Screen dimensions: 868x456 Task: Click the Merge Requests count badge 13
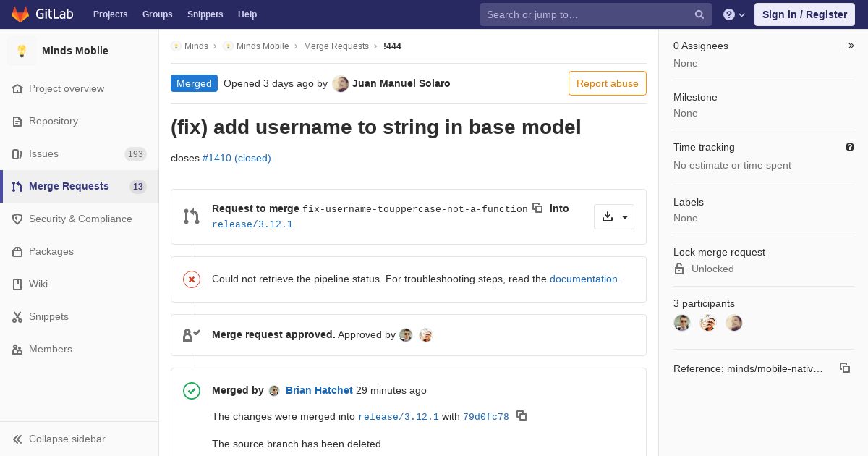(137, 187)
